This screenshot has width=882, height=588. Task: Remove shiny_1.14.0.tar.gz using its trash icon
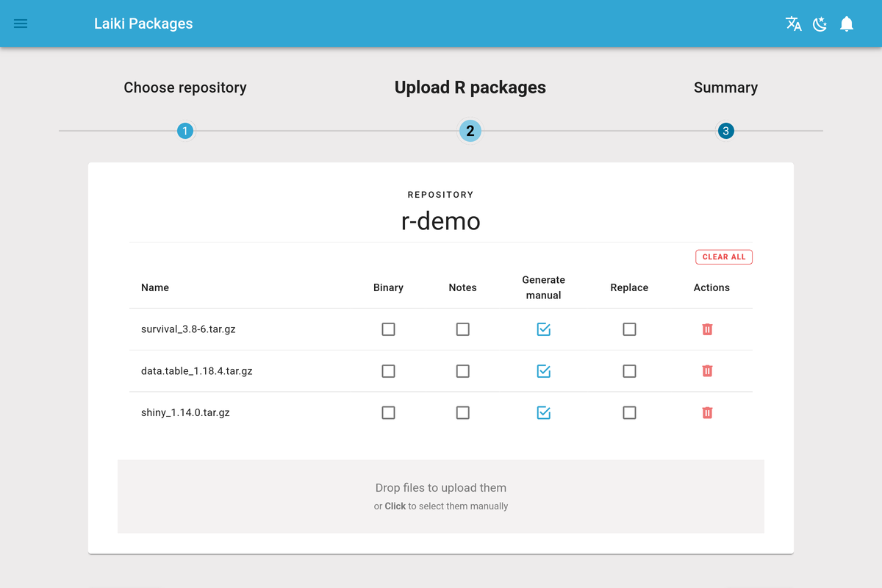point(707,413)
